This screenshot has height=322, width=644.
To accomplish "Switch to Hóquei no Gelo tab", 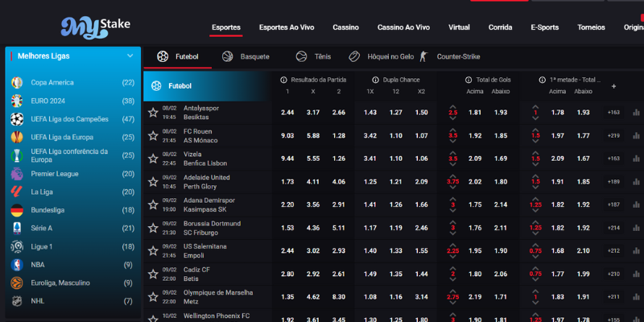I will click(381, 56).
